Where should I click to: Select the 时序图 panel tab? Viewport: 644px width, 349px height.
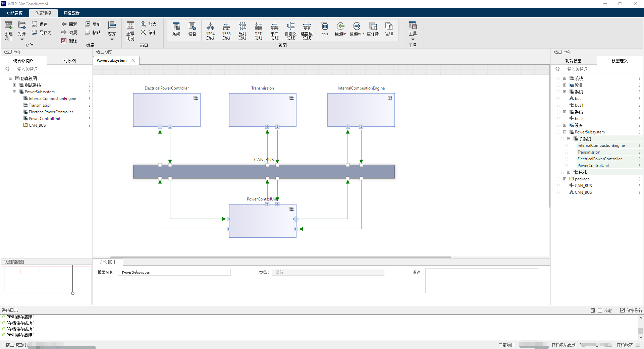(x=69, y=61)
